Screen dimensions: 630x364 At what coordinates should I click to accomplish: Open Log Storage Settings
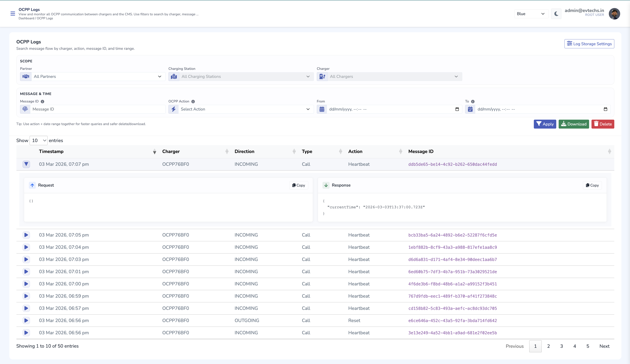coord(589,44)
